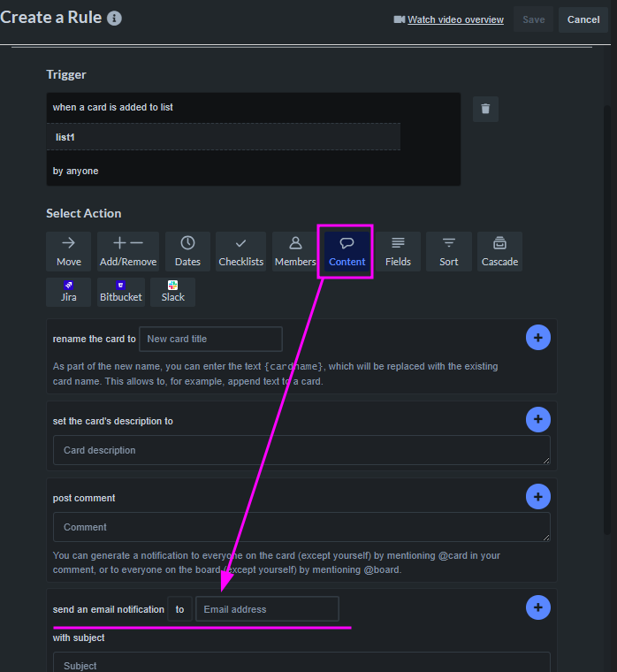Click the Save button

click(x=533, y=19)
